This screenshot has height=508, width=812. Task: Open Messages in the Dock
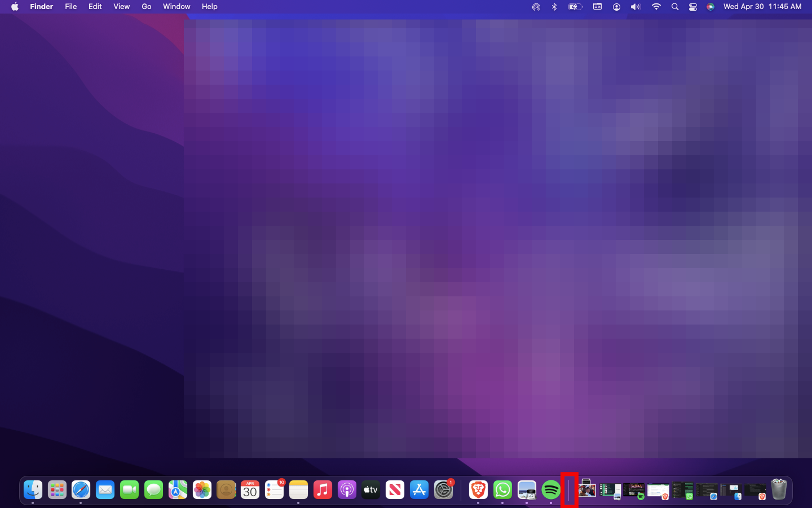tap(154, 489)
